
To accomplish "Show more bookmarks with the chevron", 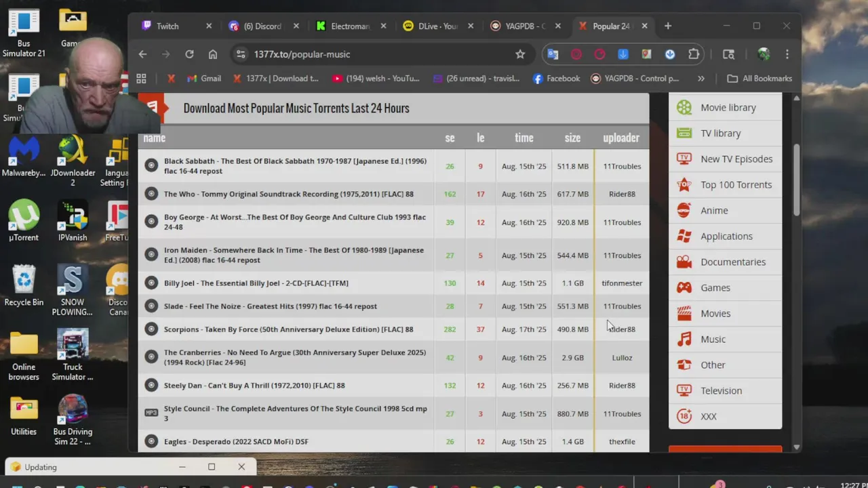I will click(x=701, y=79).
